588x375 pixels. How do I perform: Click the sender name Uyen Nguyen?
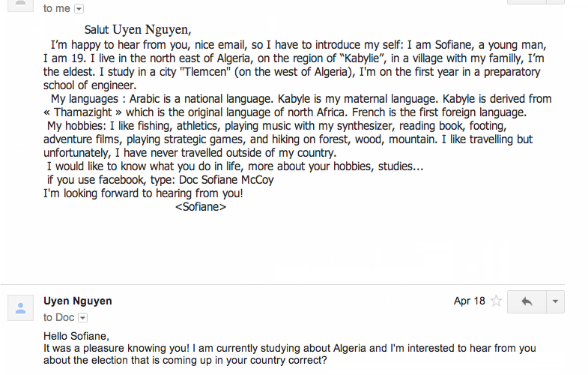click(78, 301)
